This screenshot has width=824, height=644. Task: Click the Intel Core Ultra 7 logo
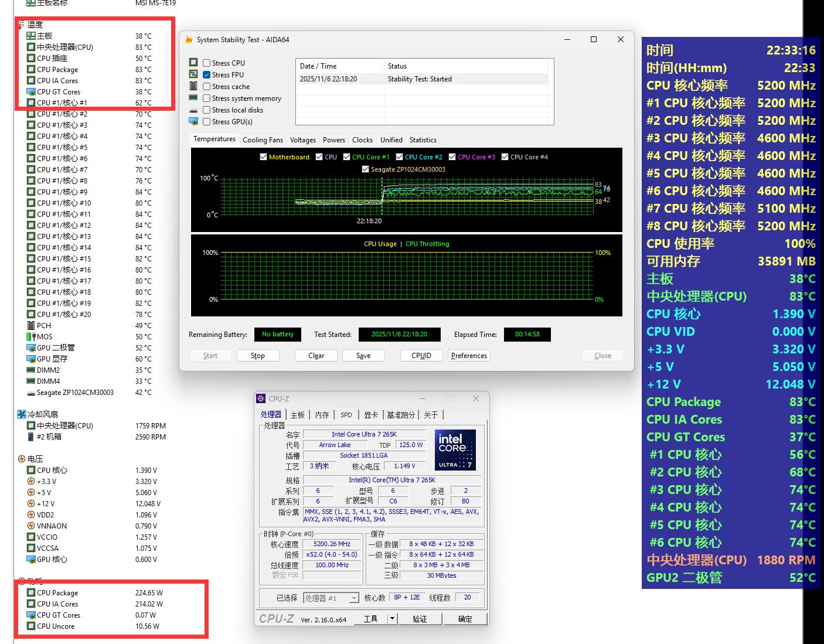[455, 450]
